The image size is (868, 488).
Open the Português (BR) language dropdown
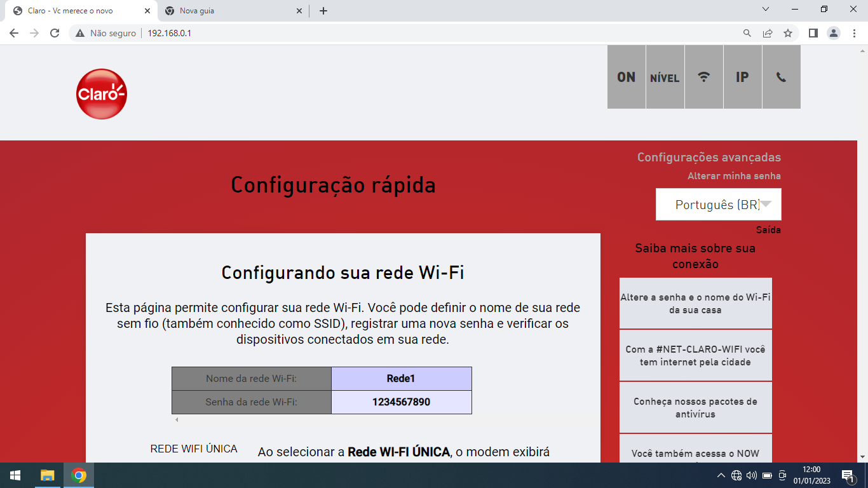[x=718, y=205]
